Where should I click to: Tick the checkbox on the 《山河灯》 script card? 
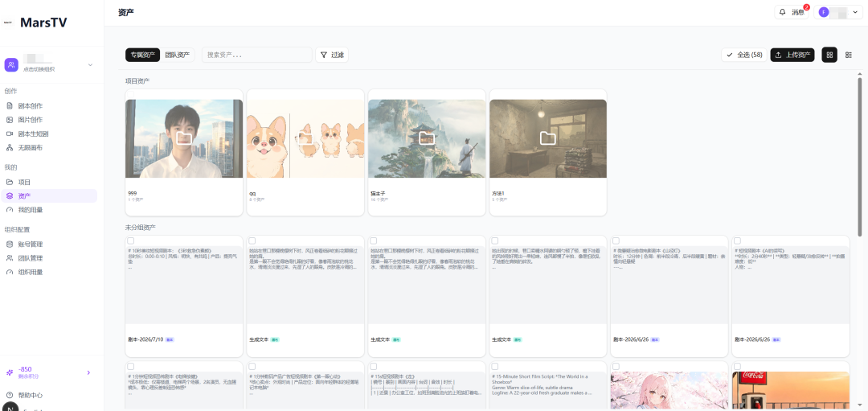click(616, 240)
